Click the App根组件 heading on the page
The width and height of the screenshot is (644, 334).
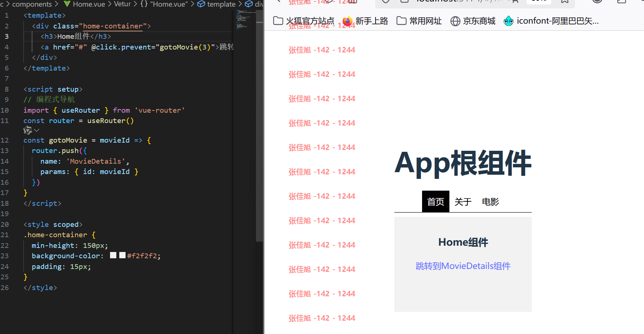point(463,163)
